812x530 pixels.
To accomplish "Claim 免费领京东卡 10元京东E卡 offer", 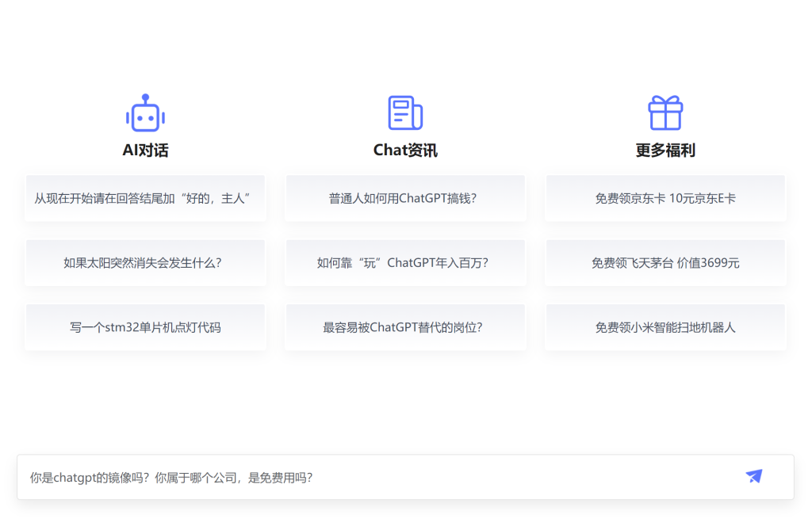I will (x=665, y=198).
